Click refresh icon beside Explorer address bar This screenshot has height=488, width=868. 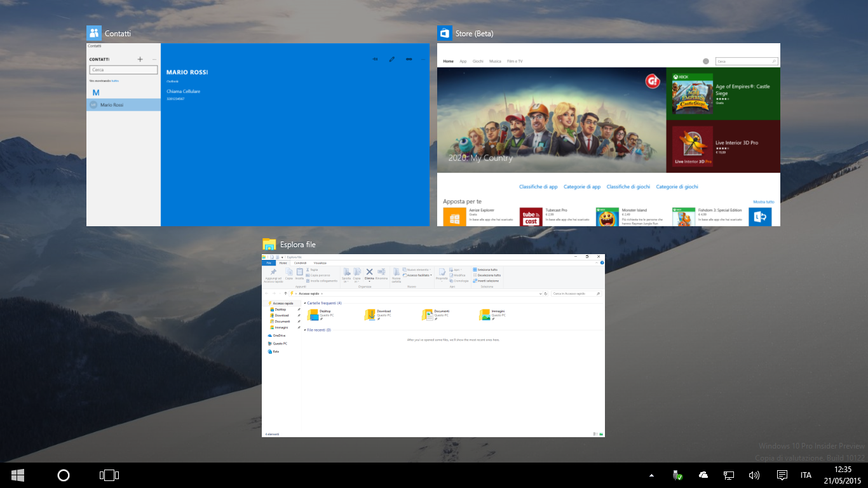[546, 294]
